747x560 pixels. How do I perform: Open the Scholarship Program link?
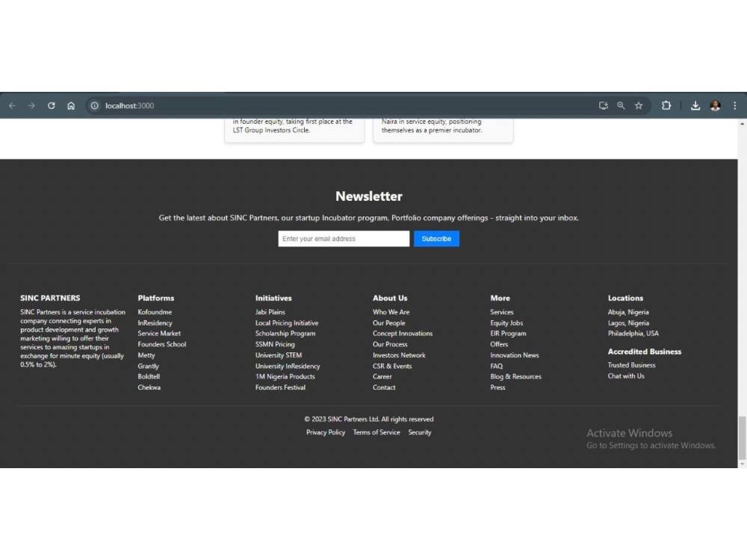click(x=285, y=333)
